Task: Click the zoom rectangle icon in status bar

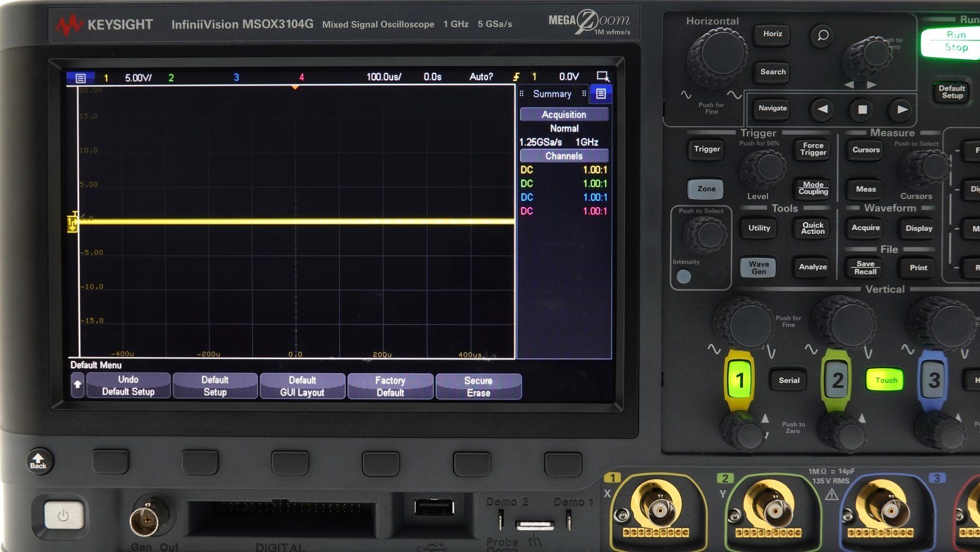Action: (x=603, y=77)
